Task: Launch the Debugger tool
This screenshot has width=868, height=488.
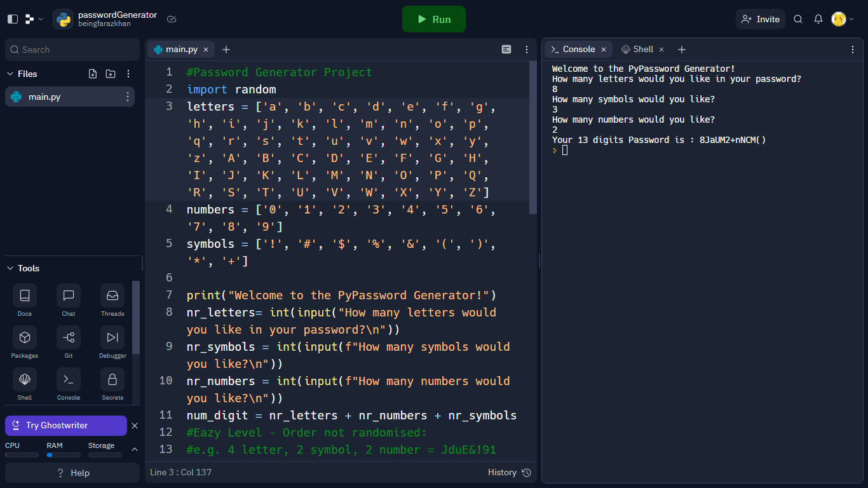Action: (112, 342)
